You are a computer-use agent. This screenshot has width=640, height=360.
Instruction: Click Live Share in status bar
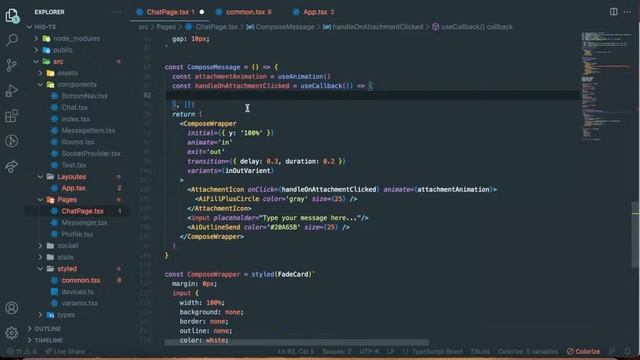pos(64,351)
